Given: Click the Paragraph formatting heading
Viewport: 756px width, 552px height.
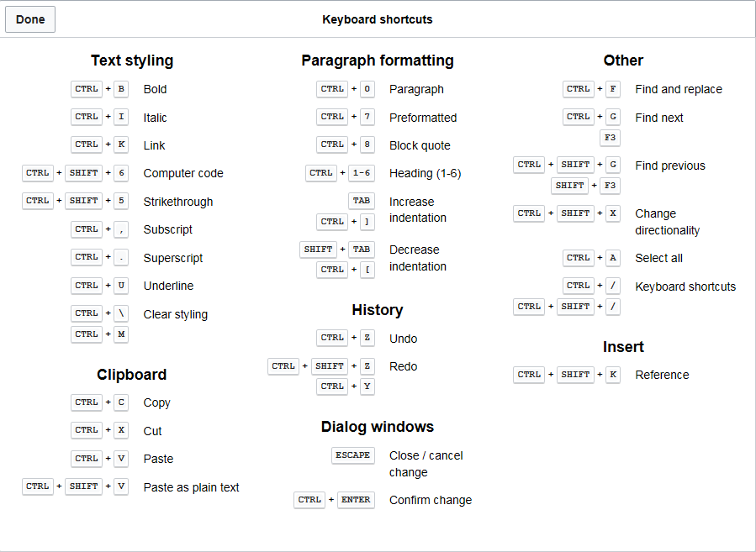Looking at the screenshot, I should click(x=378, y=60).
